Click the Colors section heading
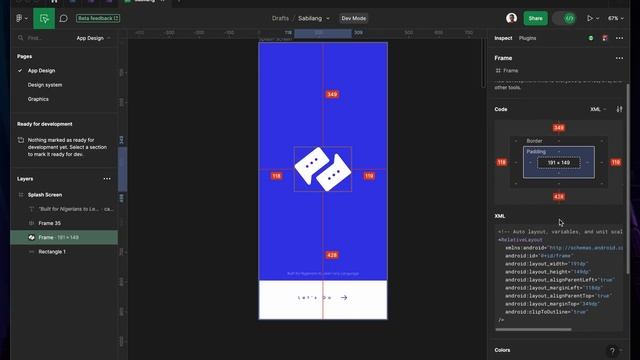This screenshot has width=640, height=360. click(502, 350)
